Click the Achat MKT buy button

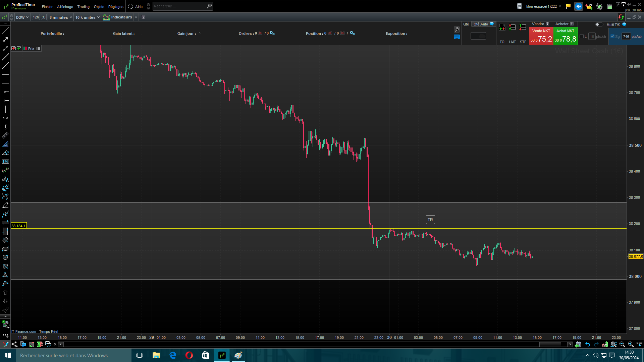click(565, 36)
